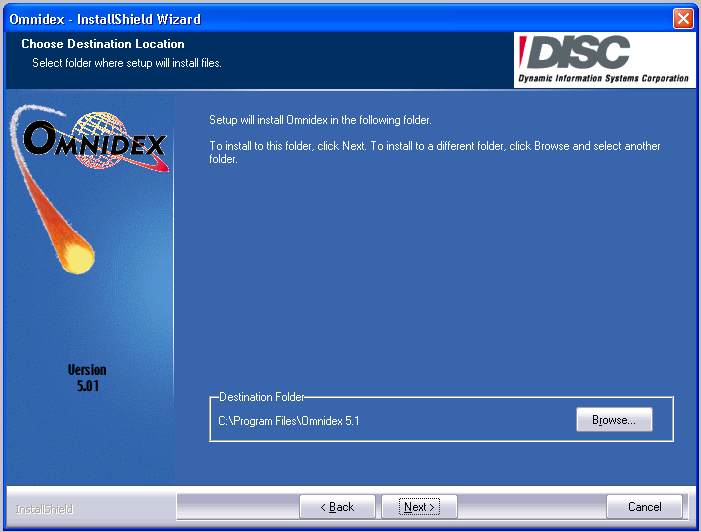
Task: Click the DISC company logo
Action: [x=604, y=60]
